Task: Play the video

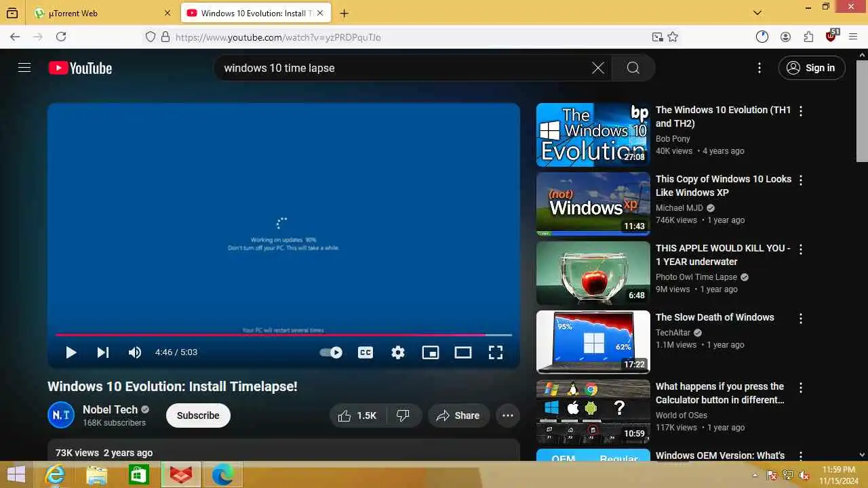Action: tap(71, 352)
